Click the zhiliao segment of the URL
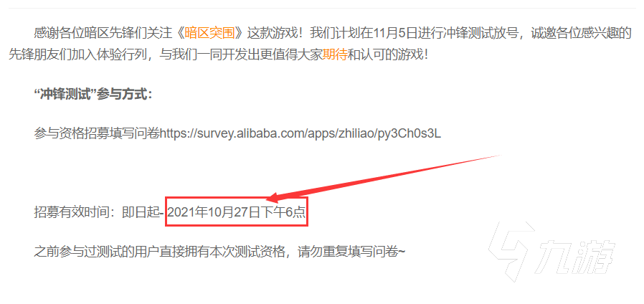 pos(355,134)
